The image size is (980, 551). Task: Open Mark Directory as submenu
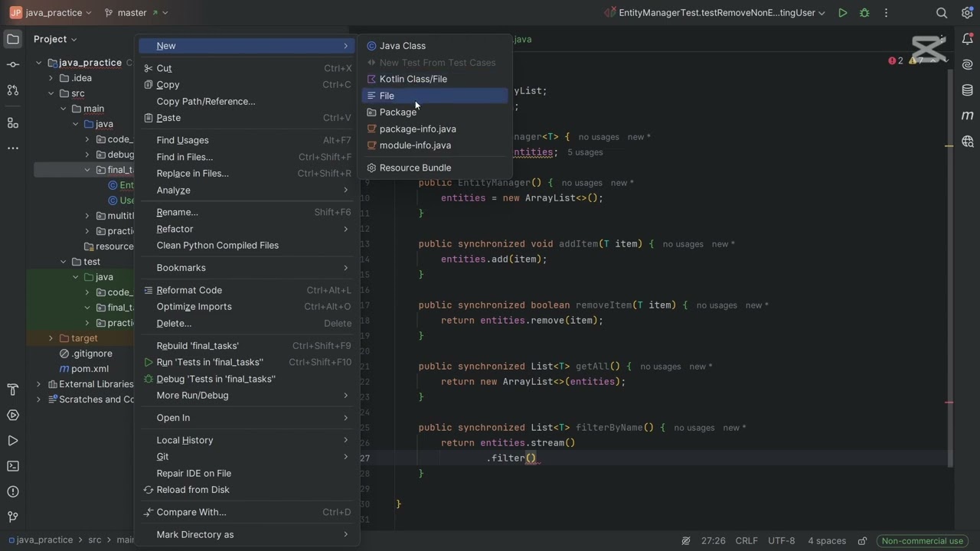tap(247, 534)
